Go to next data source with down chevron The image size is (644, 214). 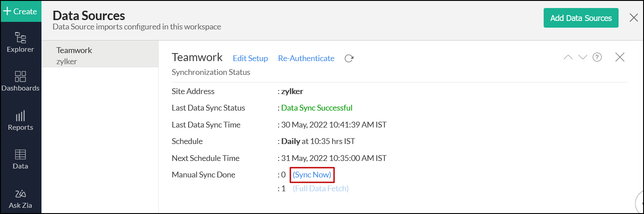tap(582, 57)
